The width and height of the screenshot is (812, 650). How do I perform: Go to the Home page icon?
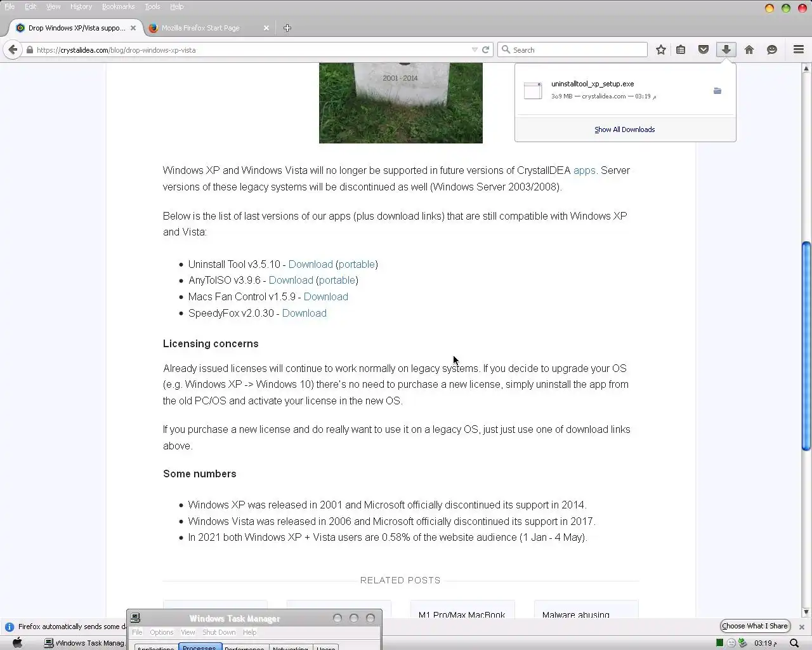tap(749, 50)
